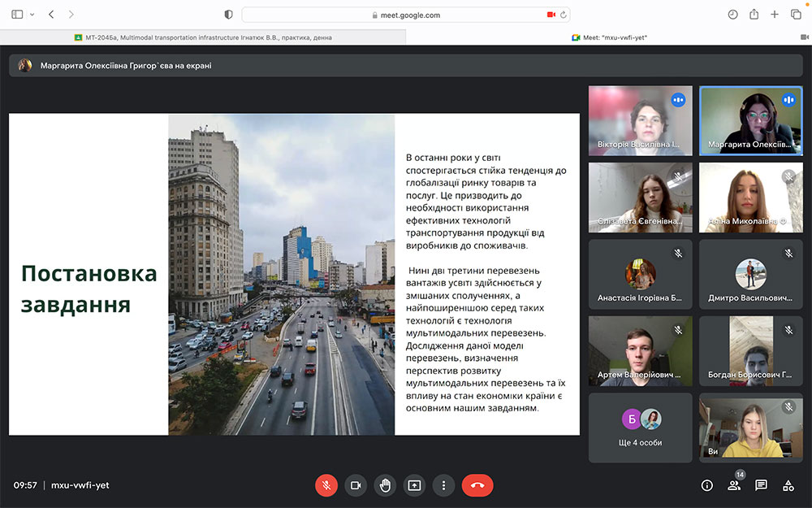Screen dimensions: 812x508
Task: Select the Артем Валерійович video tile
Action: [x=641, y=350]
